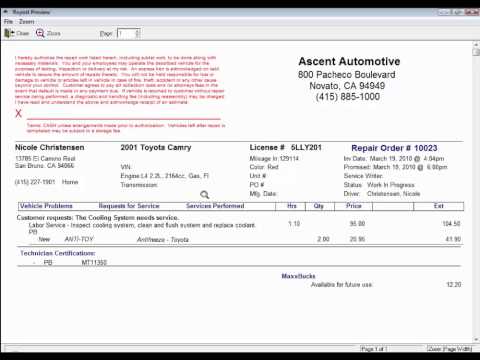Click the red X signature mark
This screenshot has height=360, width=480.
(18, 113)
